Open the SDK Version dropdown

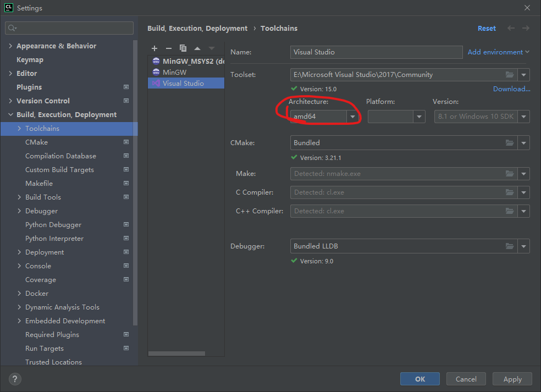524,117
